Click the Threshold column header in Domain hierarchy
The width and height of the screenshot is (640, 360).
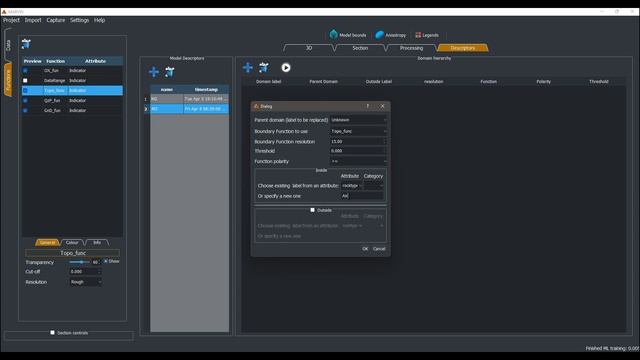point(598,82)
